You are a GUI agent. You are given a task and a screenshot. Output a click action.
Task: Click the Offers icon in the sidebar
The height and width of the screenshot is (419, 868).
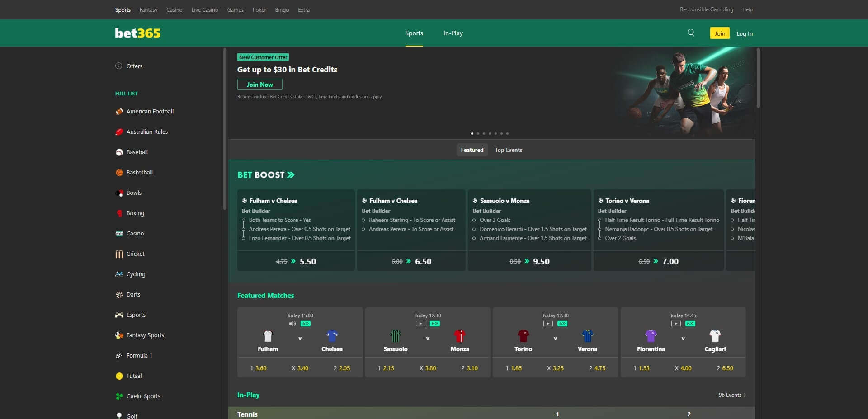pyautogui.click(x=118, y=66)
